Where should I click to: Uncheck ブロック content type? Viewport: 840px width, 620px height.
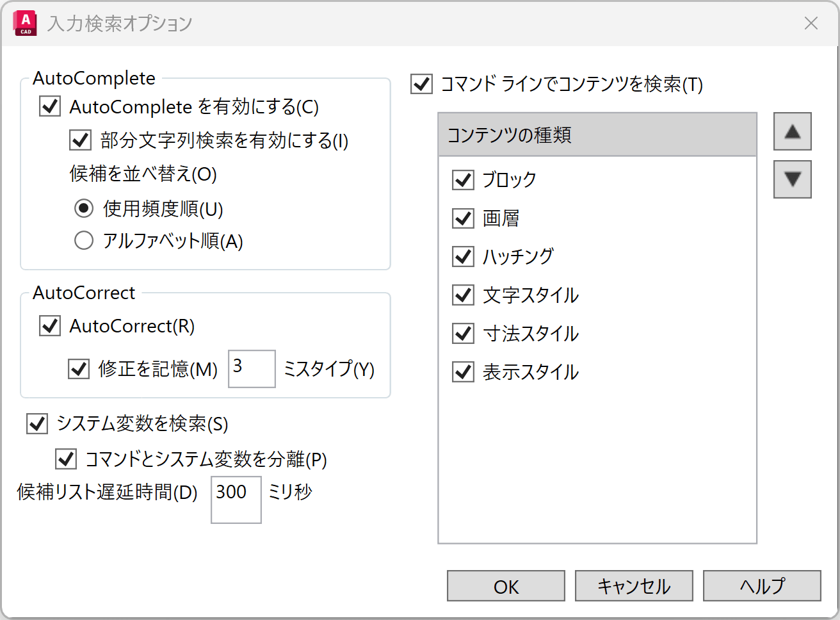click(x=463, y=180)
